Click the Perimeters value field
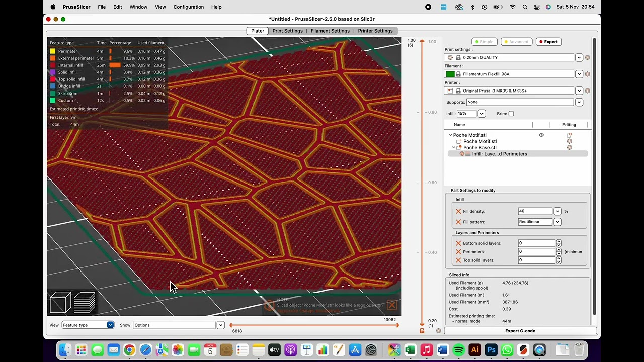This screenshot has height=362, width=644. tap(536, 252)
